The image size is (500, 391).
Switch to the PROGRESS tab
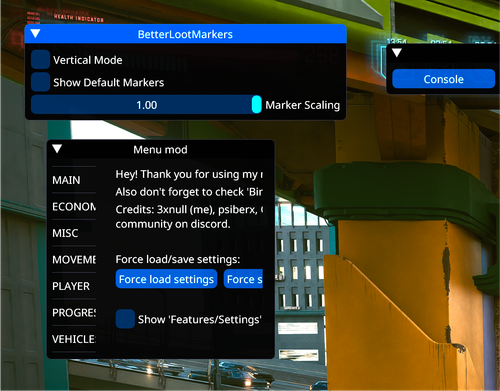[74, 313]
